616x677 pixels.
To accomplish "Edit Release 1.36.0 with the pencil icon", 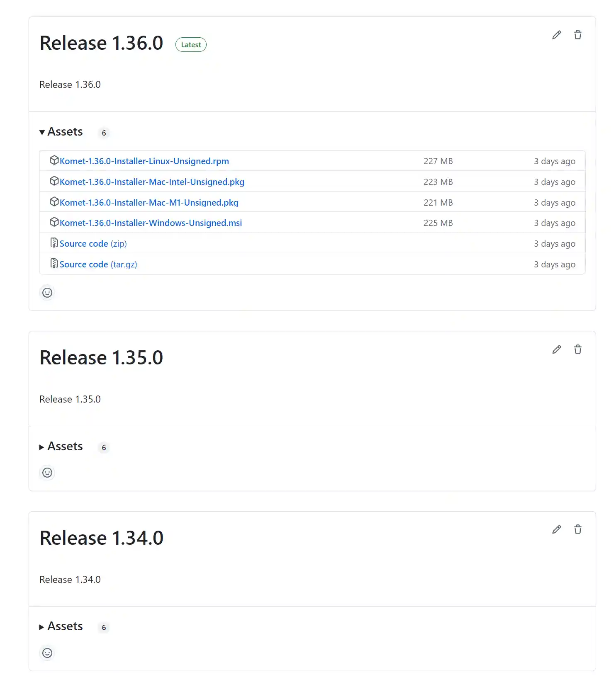I will tap(556, 35).
